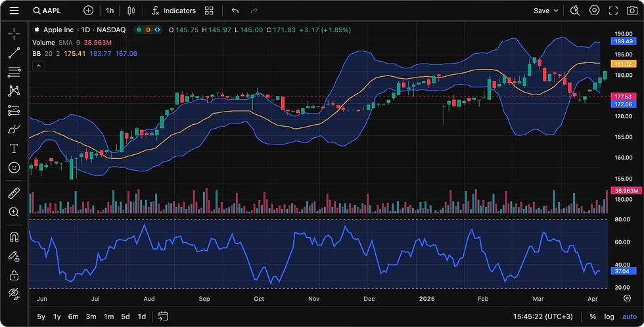This screenshot has height=327, width=644.
Task: Click the 38.963M volume label
Action: pyautogui.click(x=626, y=191)
